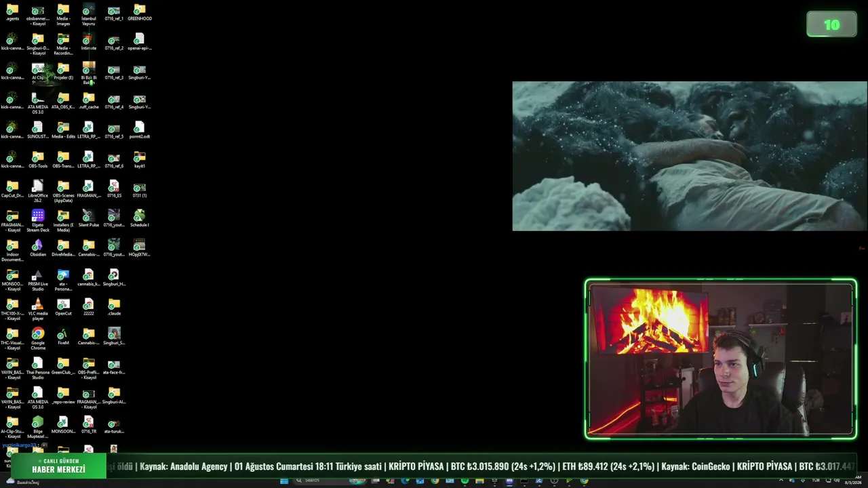Screen dimensions: 868x488
Task: Select the LibreOffice 26.2 shortcut
Action: click(x=38, y=192)
